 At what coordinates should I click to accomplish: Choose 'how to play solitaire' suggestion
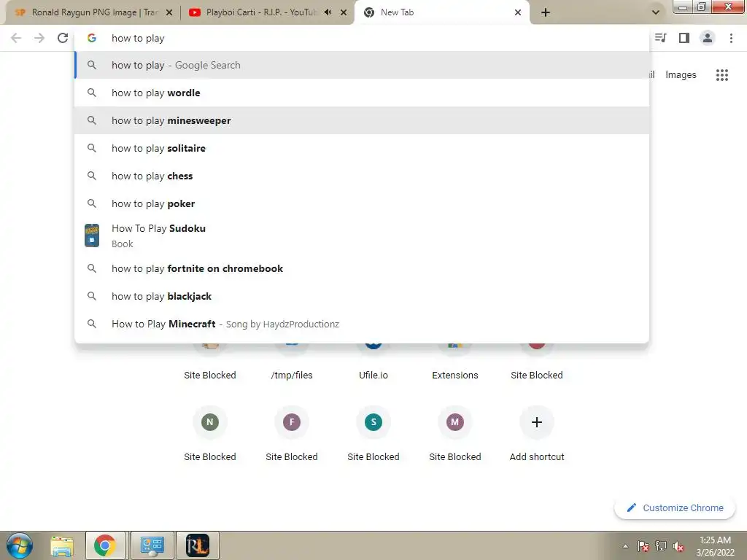pos(362,148)
